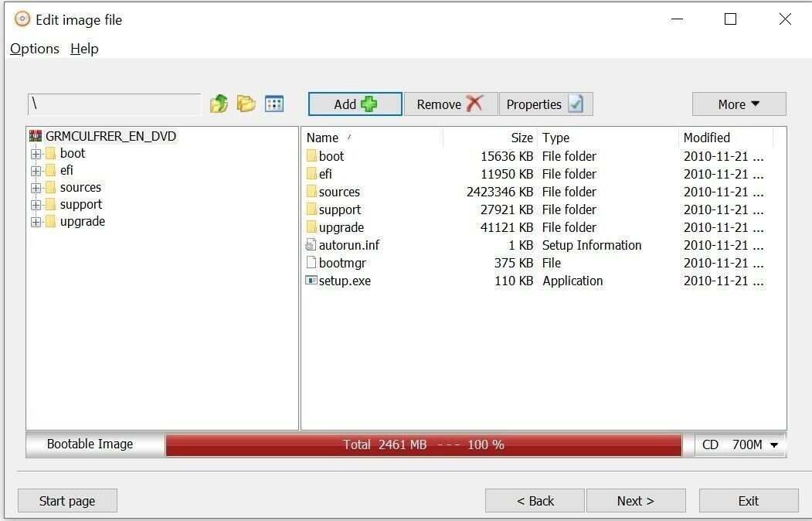Select the setup.exe application icon
The image size is (812, 521).
tap(311, 281)
